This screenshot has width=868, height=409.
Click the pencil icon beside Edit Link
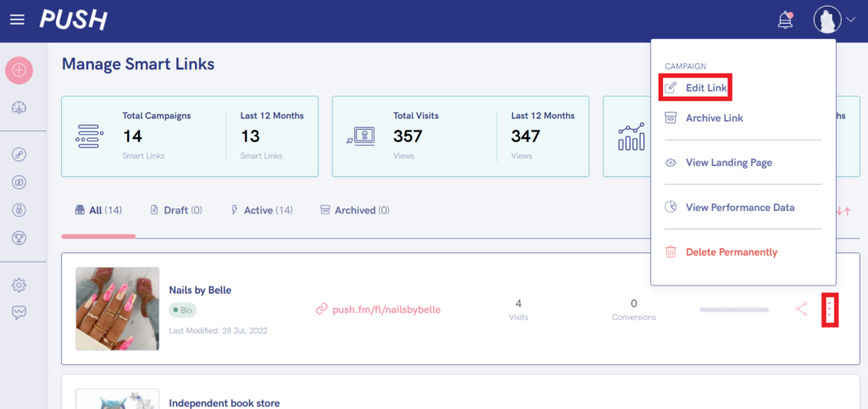[x=670, y=87]
